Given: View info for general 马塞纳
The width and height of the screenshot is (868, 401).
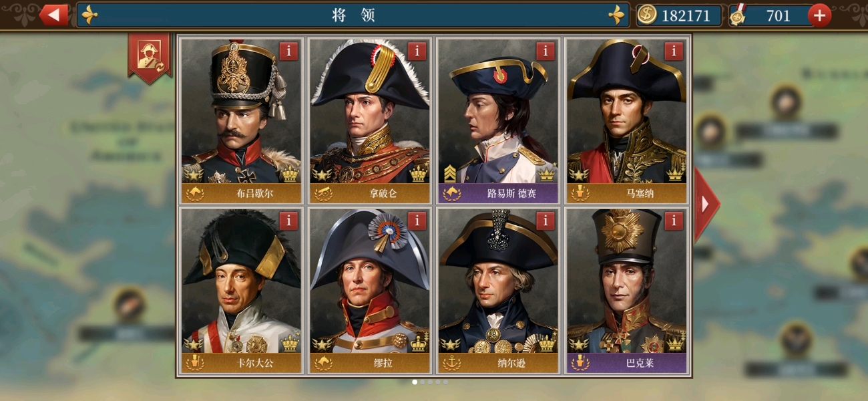Looking at the screenshot, I should (x=673, y=51).
